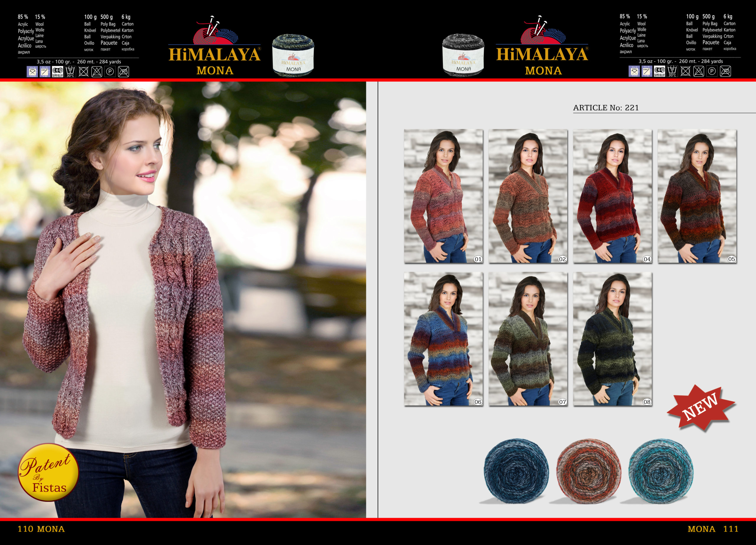Click the color number label '02'
The height and width of the screenshot is (545, 756).
[x=563, y=259]
